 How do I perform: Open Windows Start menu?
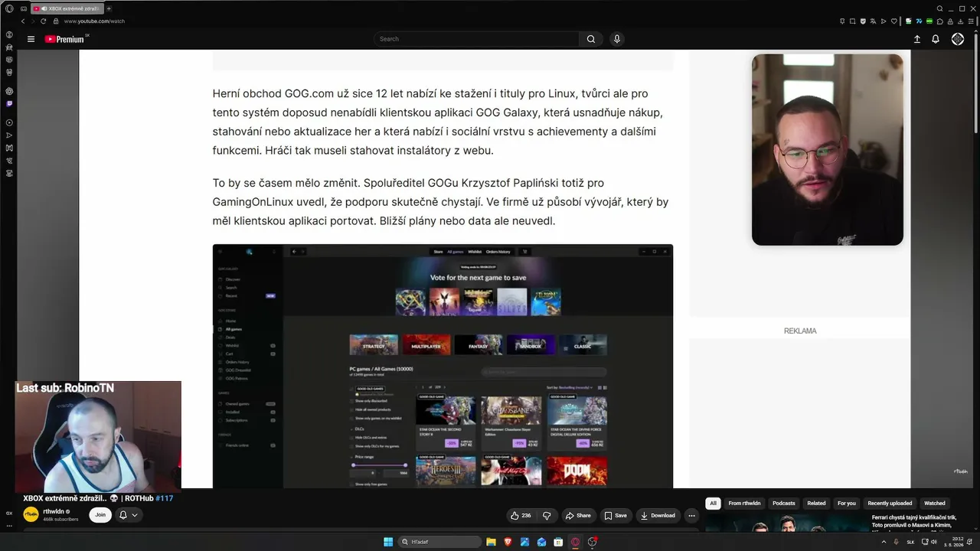(389, 542)
